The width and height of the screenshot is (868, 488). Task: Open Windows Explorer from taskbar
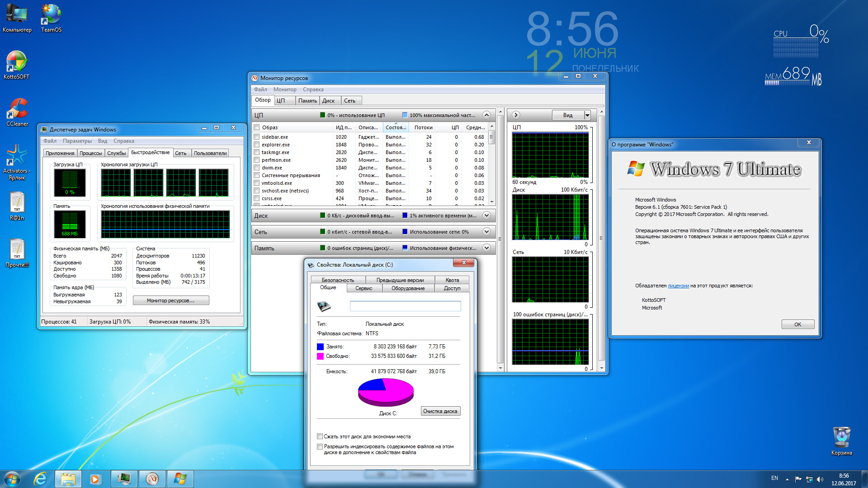coord(68,479)
